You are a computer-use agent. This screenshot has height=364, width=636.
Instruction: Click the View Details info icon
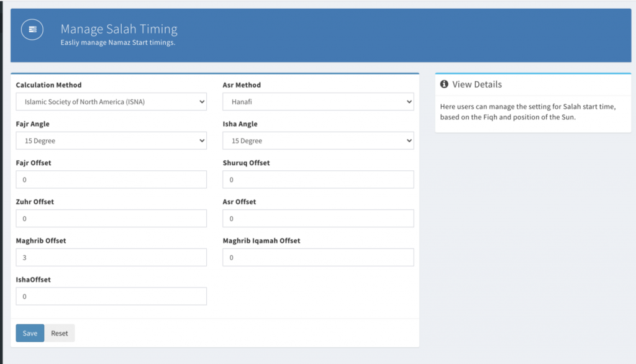click(444, 84)
